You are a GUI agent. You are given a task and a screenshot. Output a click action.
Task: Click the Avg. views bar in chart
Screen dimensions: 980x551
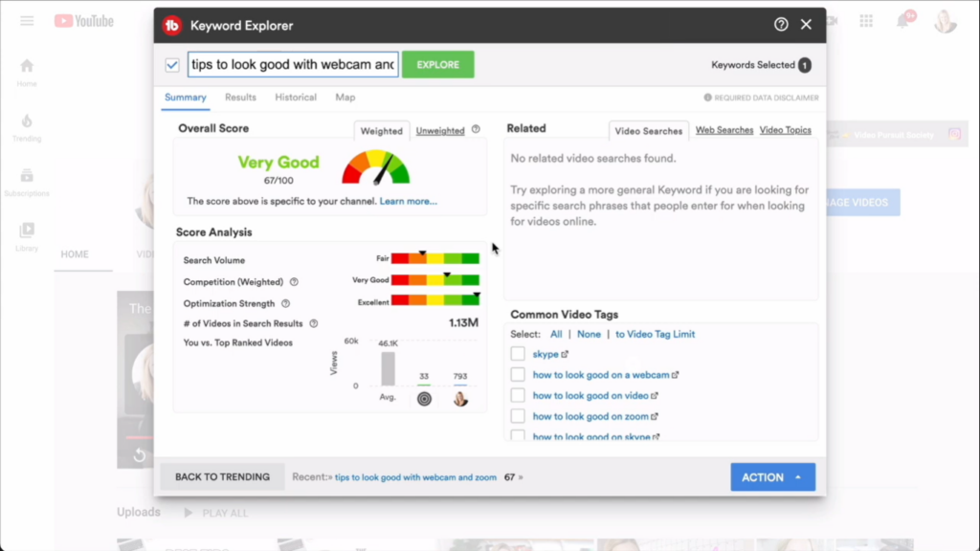389,368
